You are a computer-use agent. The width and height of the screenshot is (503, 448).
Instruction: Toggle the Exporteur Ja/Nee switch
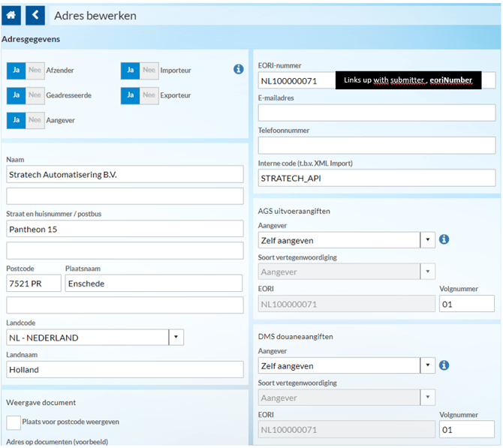pos(140,95)
